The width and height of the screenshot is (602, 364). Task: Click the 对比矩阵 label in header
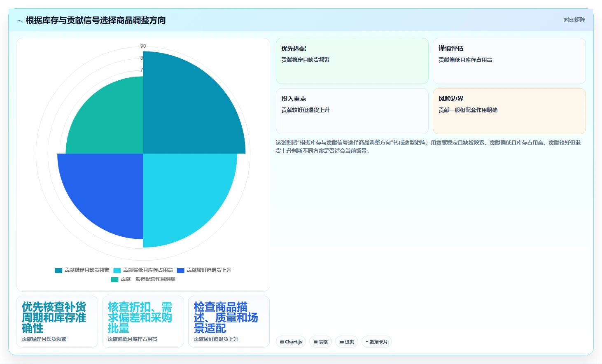[x=574, y=20]
